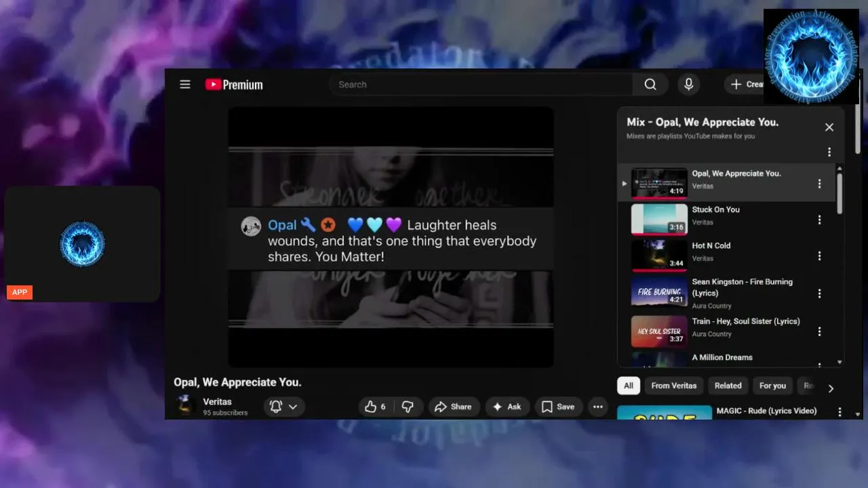This screenshot has height=488, width=868.
Task: Click the Ask AI button
Action: [x=507, y=407]
